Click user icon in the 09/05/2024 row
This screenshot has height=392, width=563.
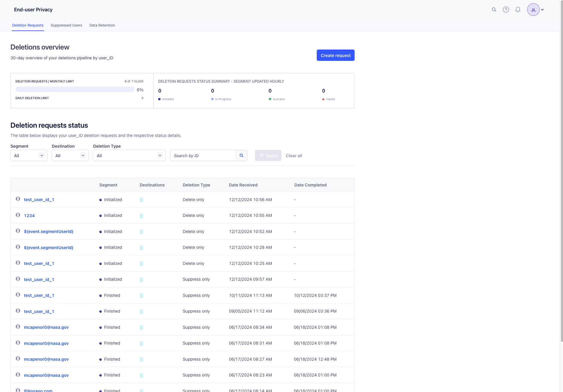tap(18, 311)
